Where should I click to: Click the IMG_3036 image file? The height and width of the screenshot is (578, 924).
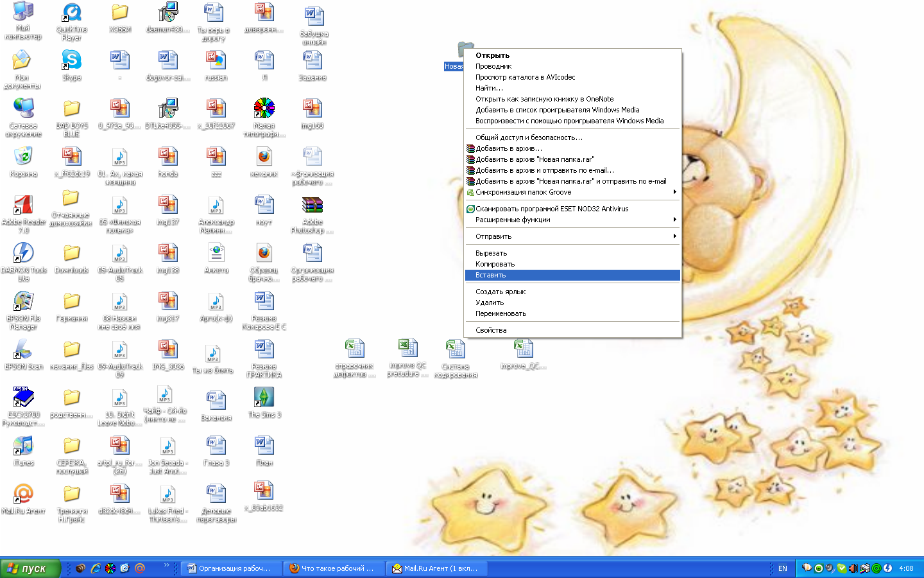coord(168,355)
